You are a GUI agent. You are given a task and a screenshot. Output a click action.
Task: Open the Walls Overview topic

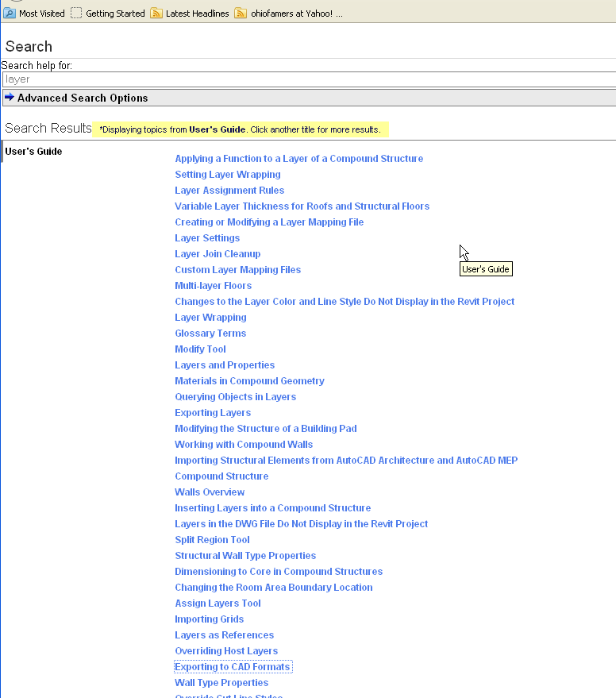tap(210, 492)
